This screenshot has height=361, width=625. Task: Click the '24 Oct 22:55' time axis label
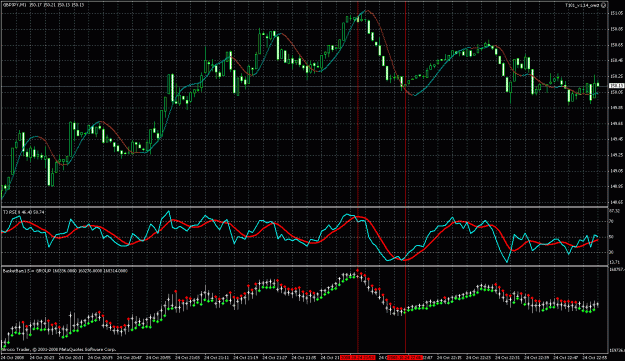click(594, 358)
